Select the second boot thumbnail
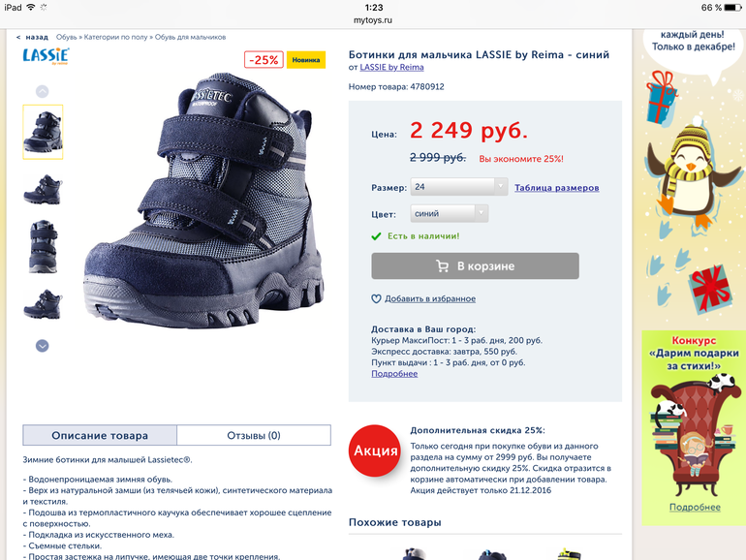 click(43, 189)
